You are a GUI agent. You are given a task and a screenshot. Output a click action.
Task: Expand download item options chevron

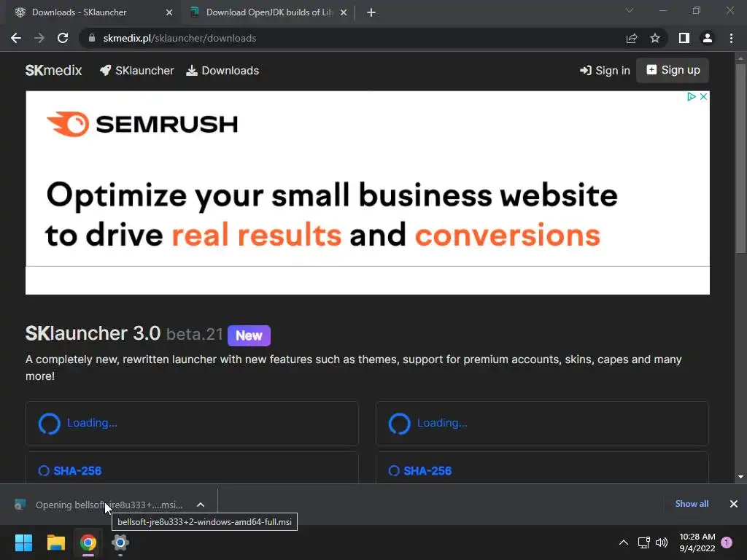(x=201, y=505)
